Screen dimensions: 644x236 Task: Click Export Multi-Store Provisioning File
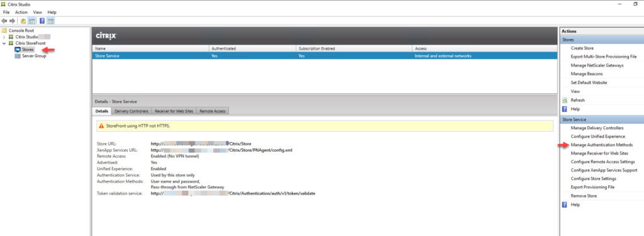pyautogui.click(x=604, y=56)
